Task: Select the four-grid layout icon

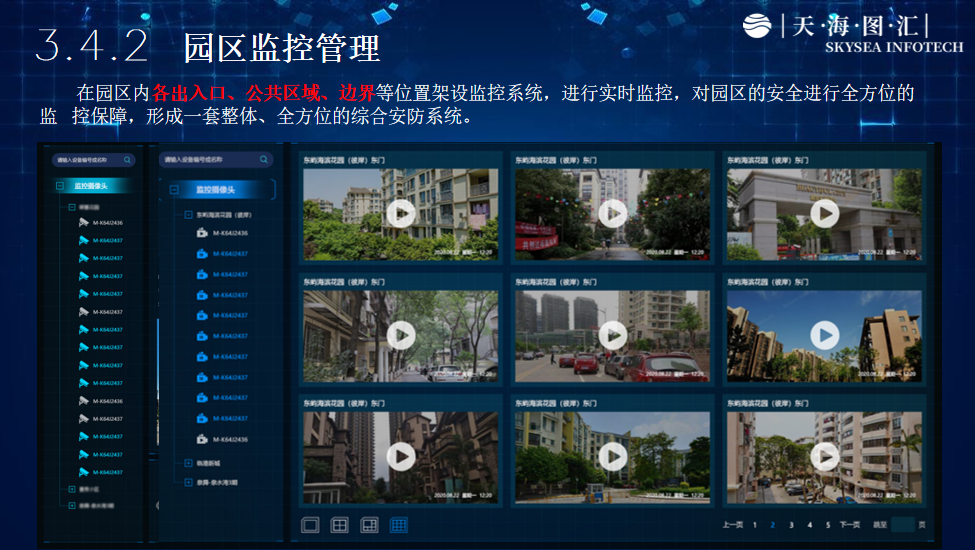Action: tap(340, 525)
